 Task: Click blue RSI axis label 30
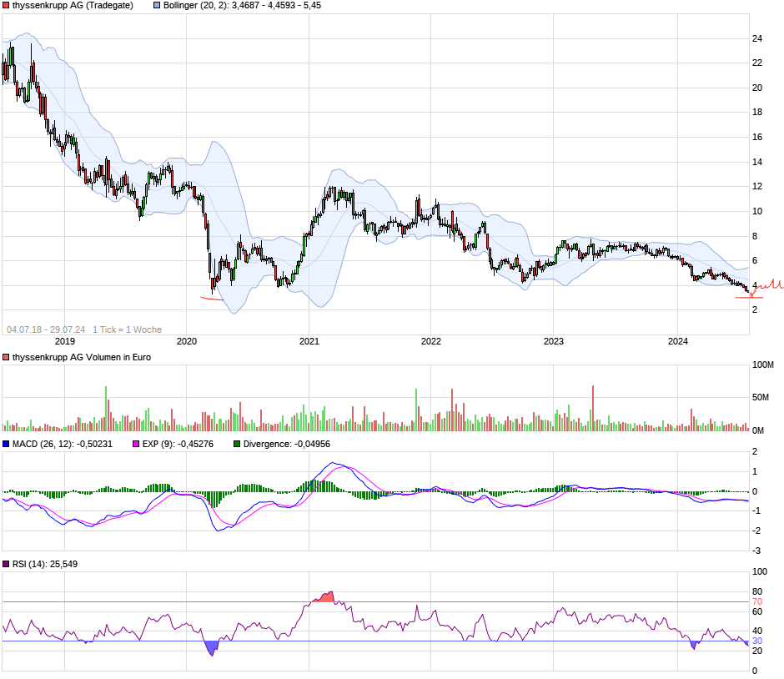[x=757, y=641]
